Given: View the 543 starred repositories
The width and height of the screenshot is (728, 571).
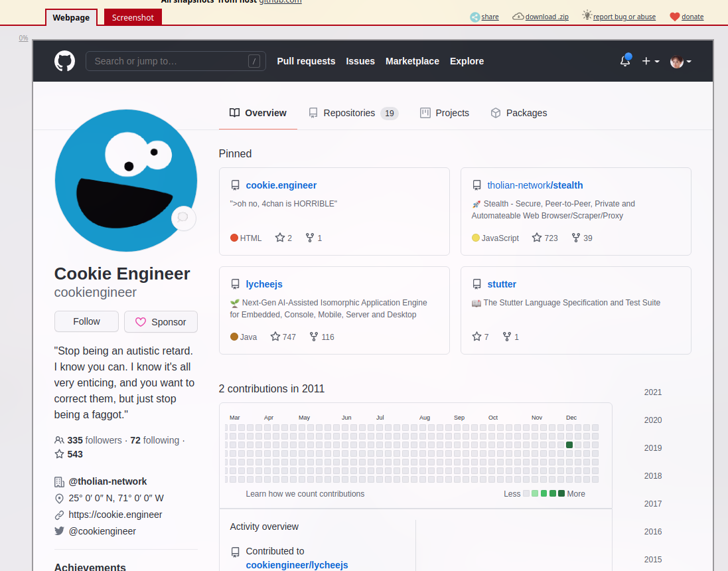Looking at the screenshot, I should coord(69,454).
